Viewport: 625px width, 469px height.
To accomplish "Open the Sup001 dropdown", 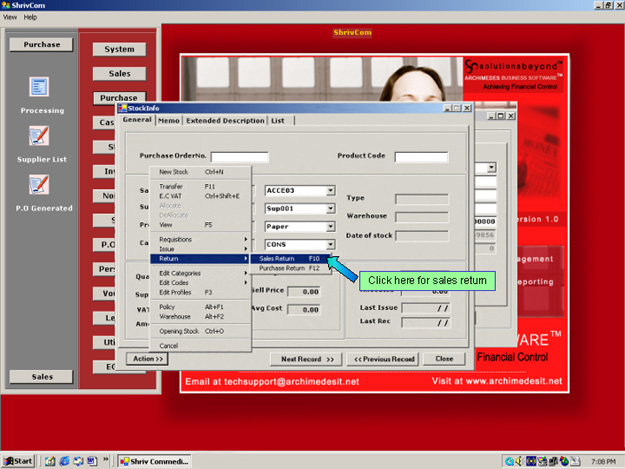I will coord(330,208).
